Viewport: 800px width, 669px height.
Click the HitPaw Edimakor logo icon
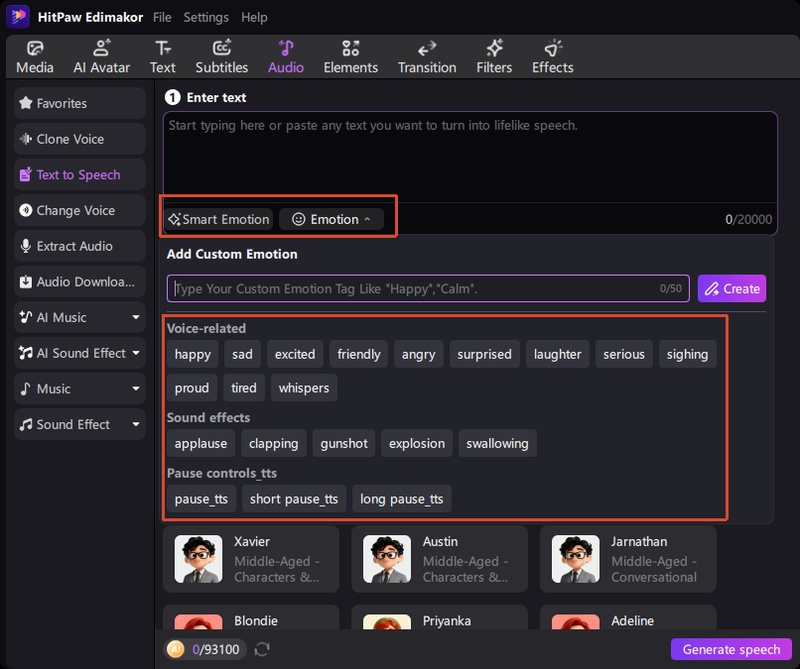point(18,16)
